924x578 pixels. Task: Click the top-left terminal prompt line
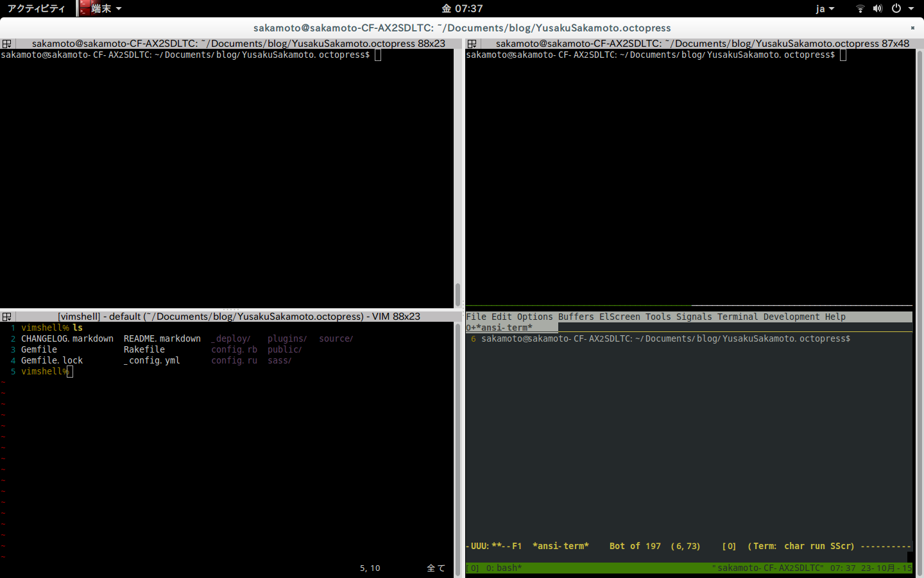tap(185, 55)
